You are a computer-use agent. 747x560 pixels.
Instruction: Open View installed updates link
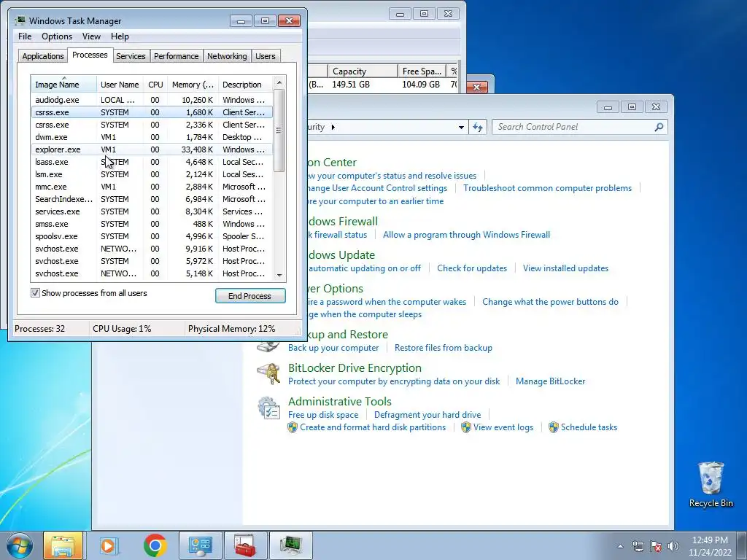pyautogui.click(x=565, y=268)
